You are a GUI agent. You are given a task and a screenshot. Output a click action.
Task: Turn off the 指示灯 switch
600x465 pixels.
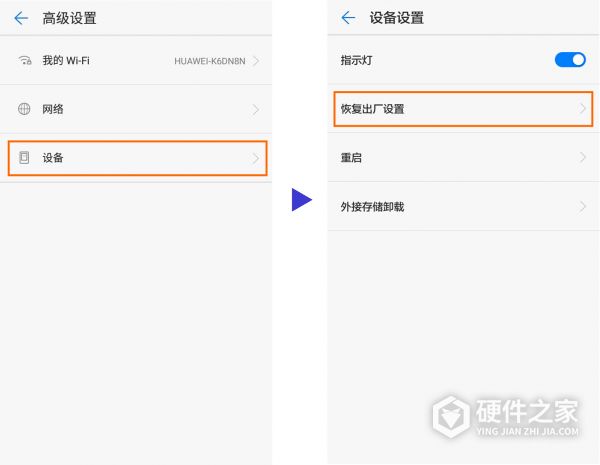pyautogui.click(x=570, y=60)
